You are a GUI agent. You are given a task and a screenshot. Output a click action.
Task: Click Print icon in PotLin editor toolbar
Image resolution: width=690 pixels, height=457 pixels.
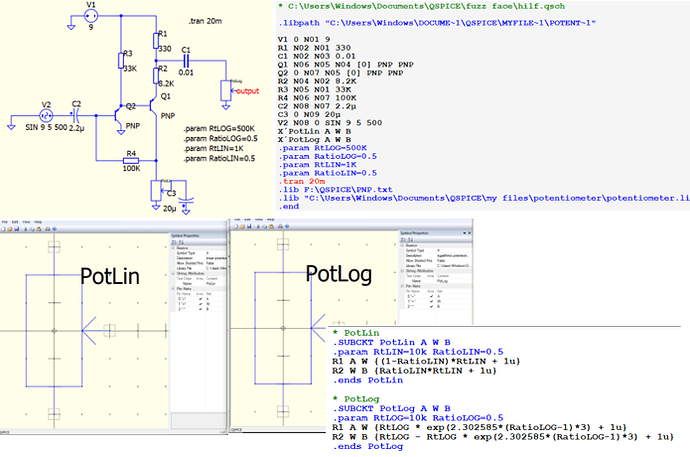(x=48, y=229)
